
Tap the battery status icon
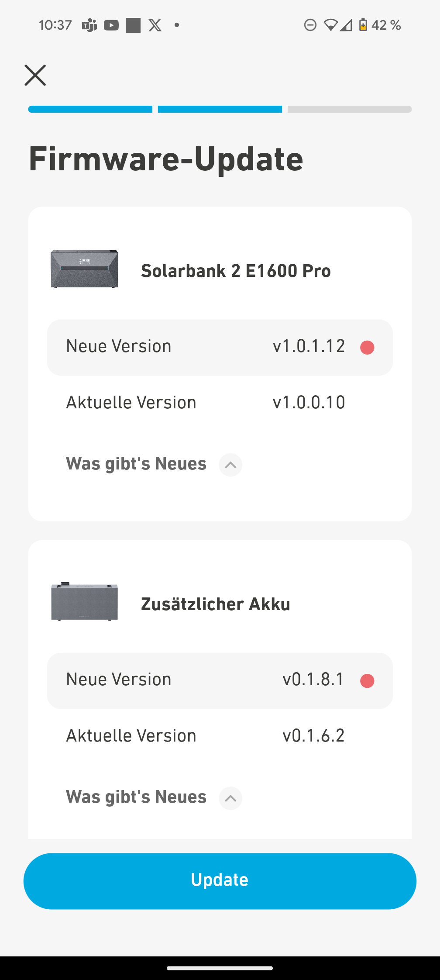363,25
